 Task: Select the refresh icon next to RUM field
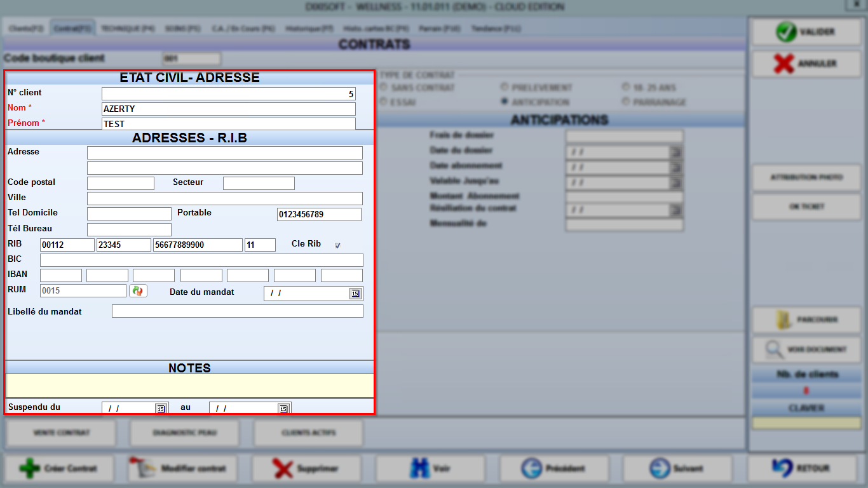138,290
